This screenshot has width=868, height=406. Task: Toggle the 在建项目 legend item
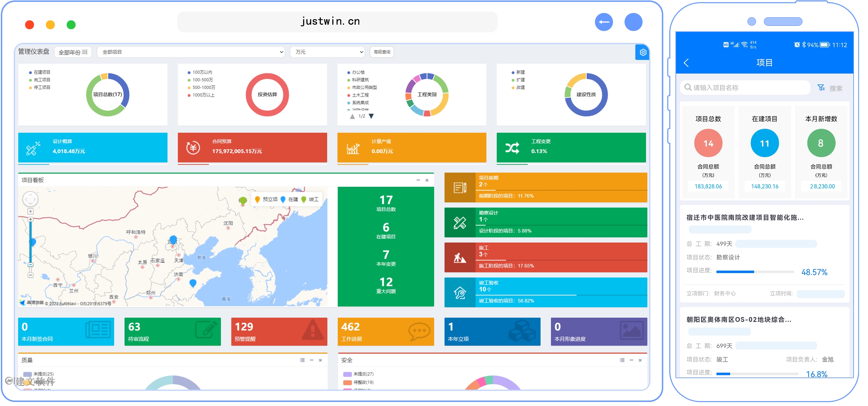[40, 73]
